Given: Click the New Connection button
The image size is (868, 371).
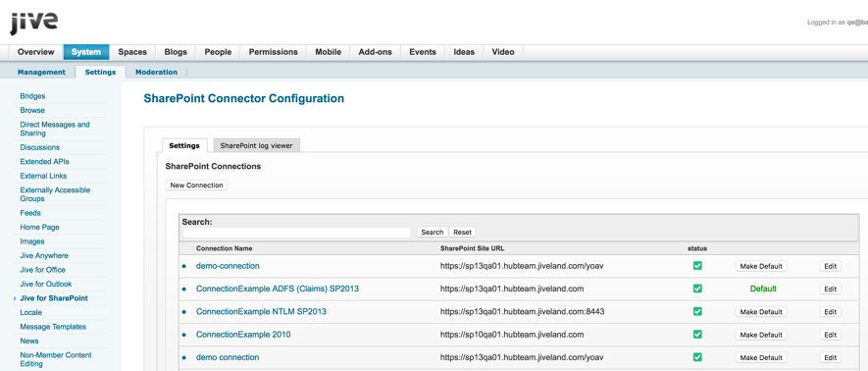Looking at the screenshot, I should click(196, 185).
